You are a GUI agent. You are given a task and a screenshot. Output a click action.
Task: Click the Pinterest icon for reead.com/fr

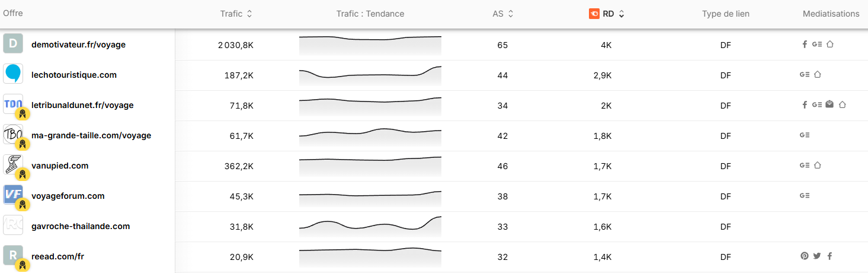click(x=804, y=256)
